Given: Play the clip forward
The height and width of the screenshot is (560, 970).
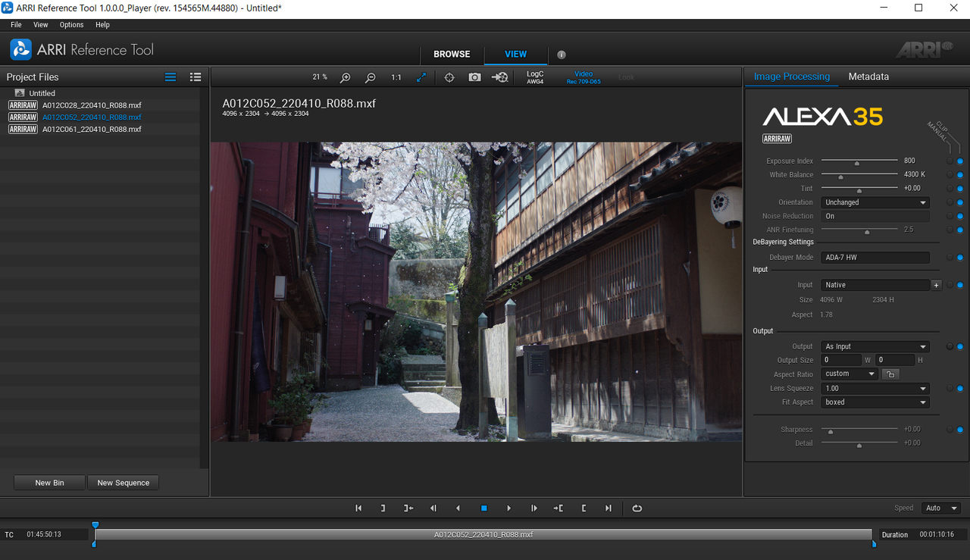Looking at the screenshot, I should click(x=508, y=508).
